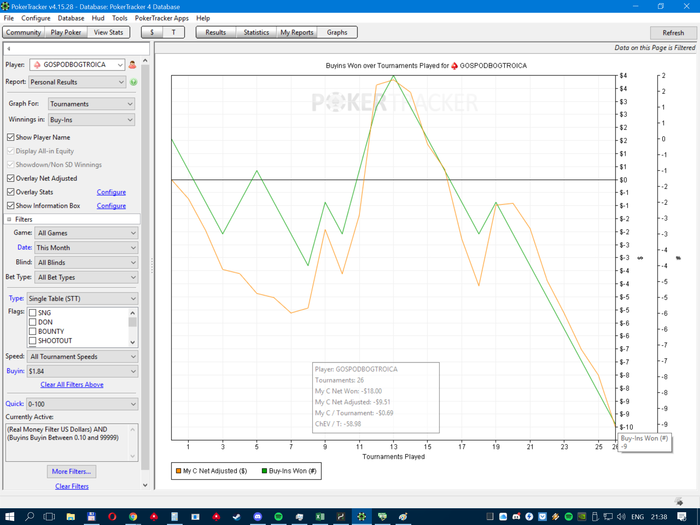Open Type dropdown Single Table (STT)
This screenshot has height=525, width=700.
click(82, 299)
